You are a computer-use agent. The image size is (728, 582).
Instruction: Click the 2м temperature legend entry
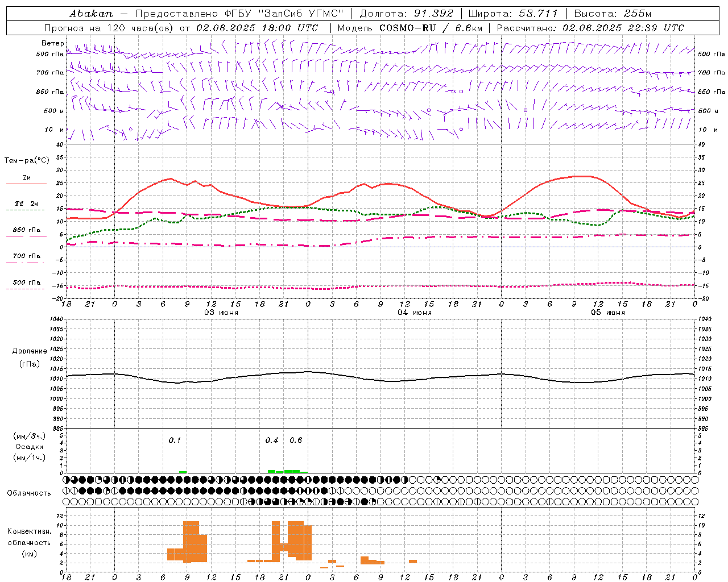(x=27, y=177)
